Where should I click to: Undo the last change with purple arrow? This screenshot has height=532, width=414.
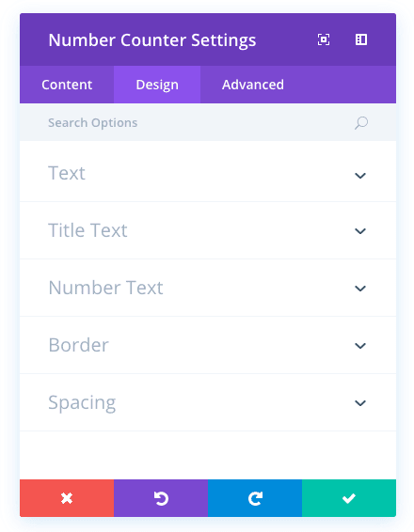point(161,498)
